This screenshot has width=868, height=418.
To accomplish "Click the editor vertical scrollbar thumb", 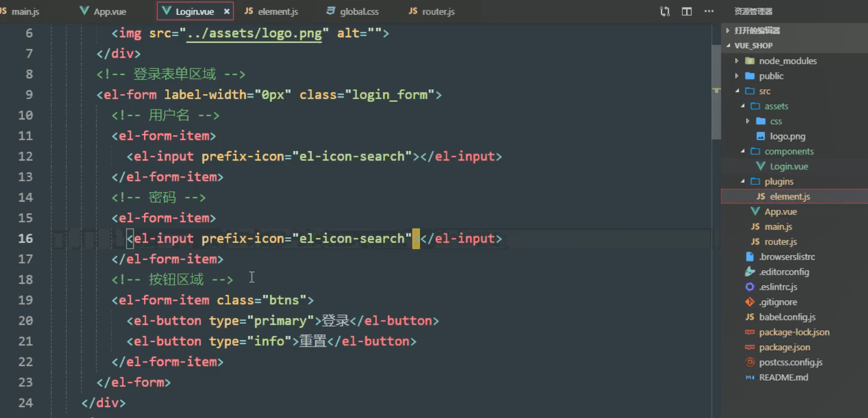I will point(716,92).
